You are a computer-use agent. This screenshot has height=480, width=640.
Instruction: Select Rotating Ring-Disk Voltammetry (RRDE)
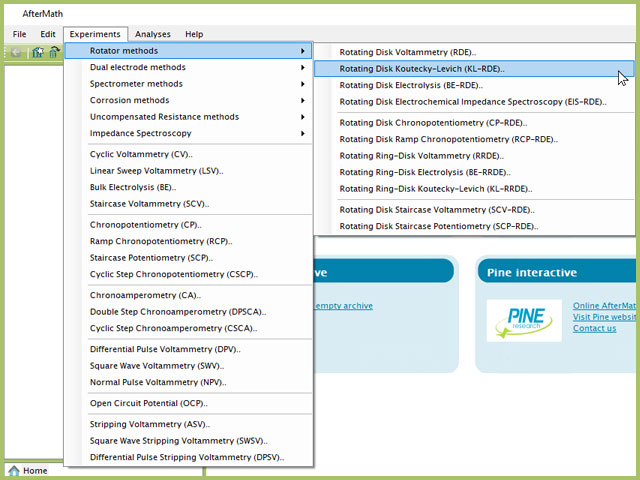click(474, 156)
